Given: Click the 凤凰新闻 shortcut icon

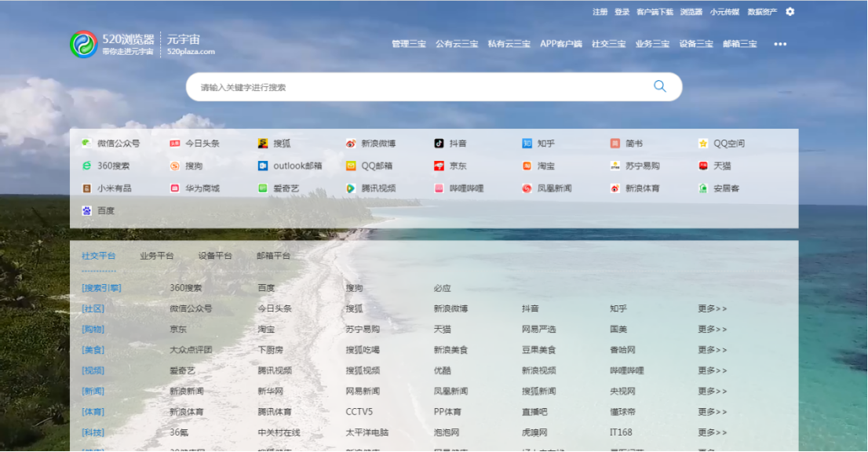Looking at the screenshot, I should (x=527, y=188).
